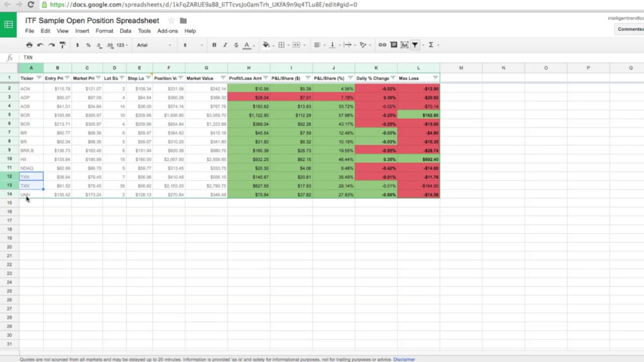Click the Print icon in toolbar
644x362 pixels.
click(29, 45)
